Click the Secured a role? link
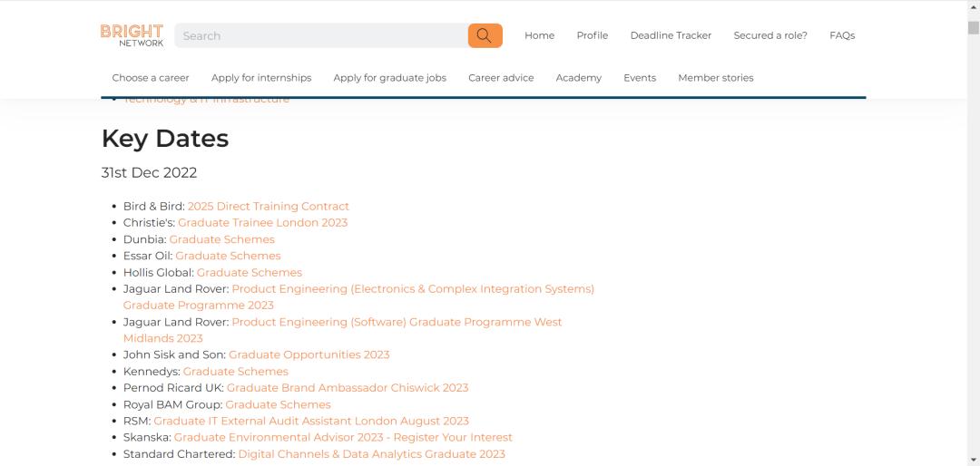The image size is (980, 466). [770, 35]
